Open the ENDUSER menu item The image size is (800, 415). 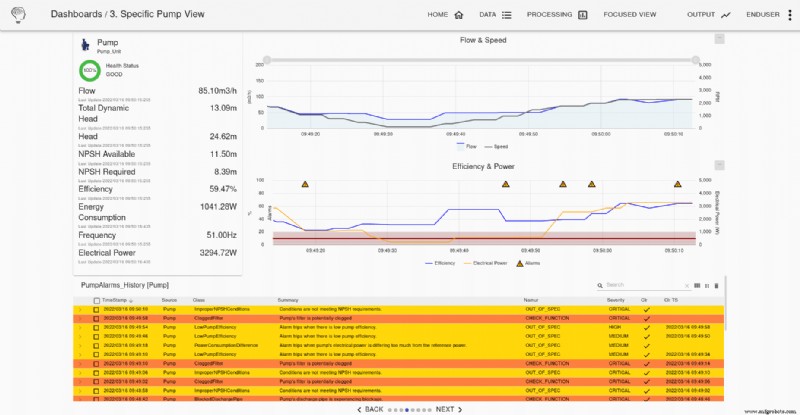coord(763,15)
